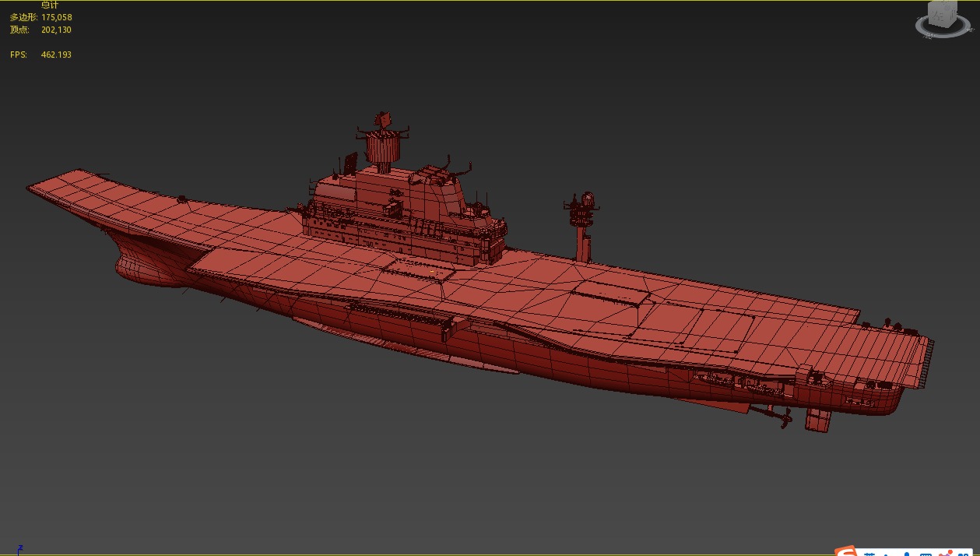This screenshot has width=980, height=556.
Task: Click the ViewCube's left face
Action: pyautogui.click(x=938, y=15)
